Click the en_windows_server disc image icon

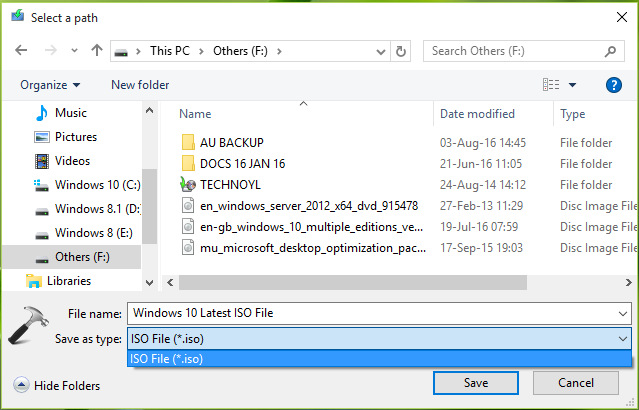(188, 205)
